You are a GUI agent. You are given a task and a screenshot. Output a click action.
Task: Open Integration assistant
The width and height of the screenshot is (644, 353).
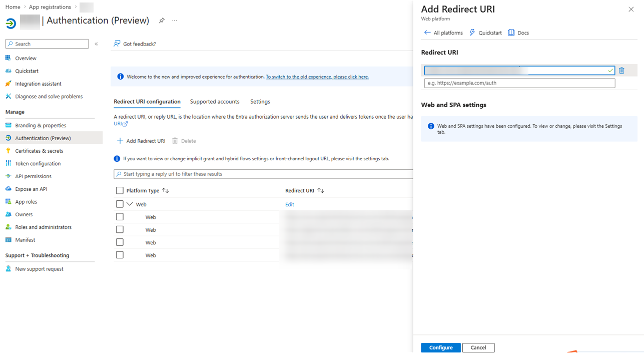click(x=38, y=84)
